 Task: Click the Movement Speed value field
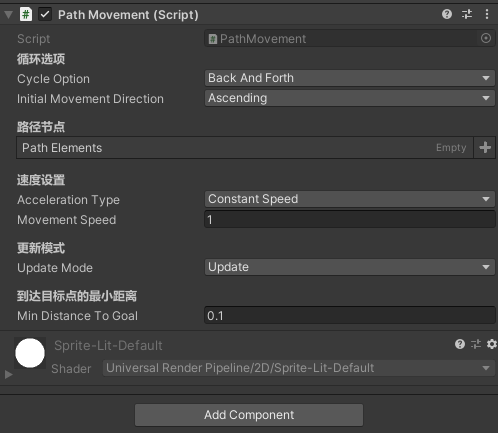[x=350, y=220]
